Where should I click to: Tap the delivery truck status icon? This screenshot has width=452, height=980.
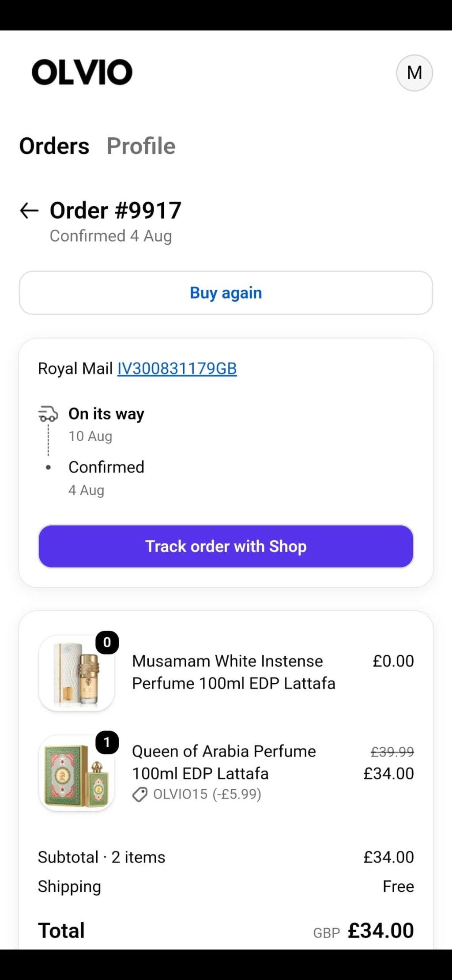click(48, 414)
